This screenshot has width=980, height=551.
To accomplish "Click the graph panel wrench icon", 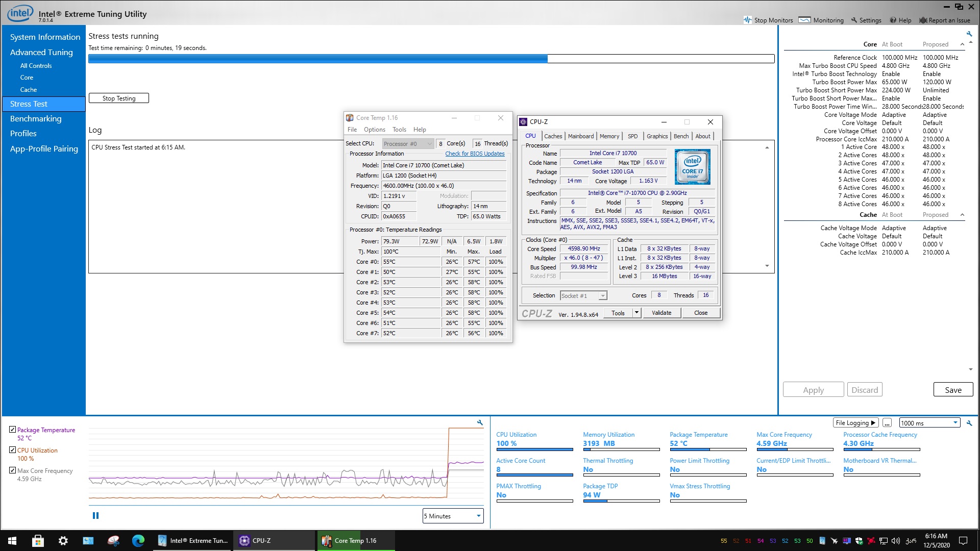I will [480, 422].
